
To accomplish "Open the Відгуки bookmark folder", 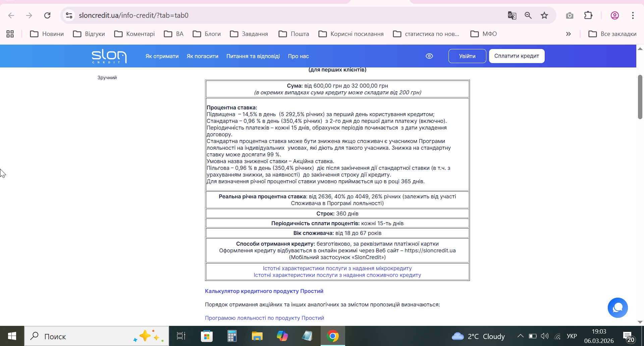I will tap(89, 34).
